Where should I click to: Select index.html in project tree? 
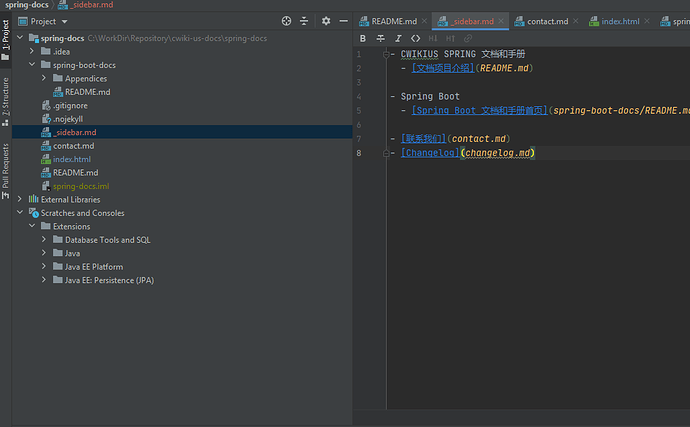click(x=72, y=159)
